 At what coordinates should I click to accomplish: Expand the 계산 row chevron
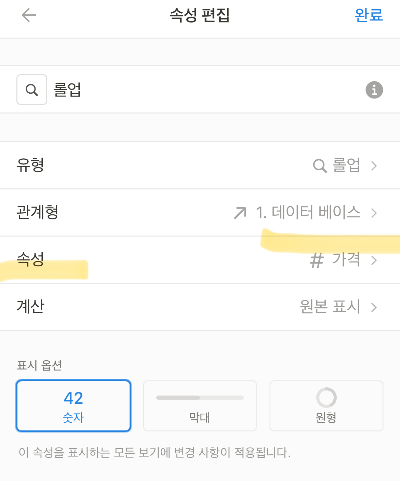point(374,307)
